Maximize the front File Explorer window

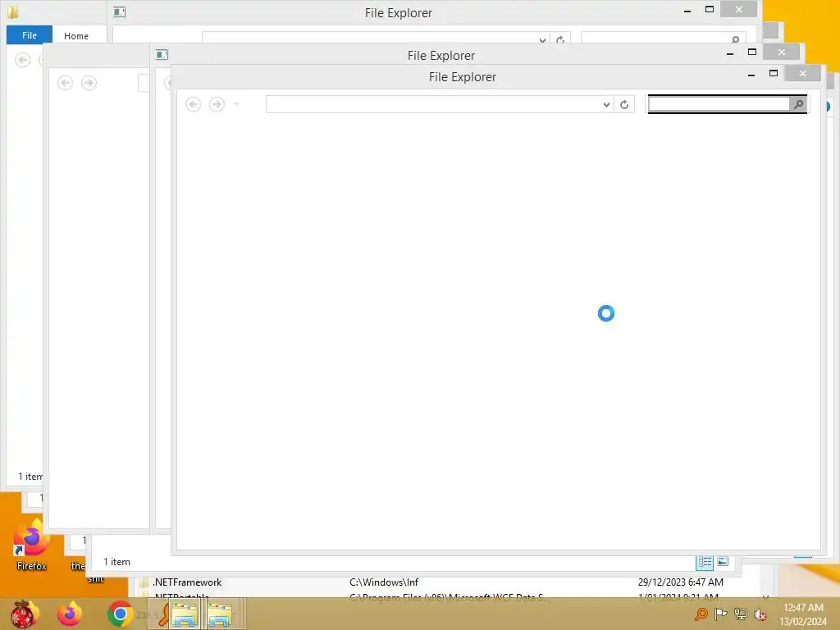pos(773,73)
